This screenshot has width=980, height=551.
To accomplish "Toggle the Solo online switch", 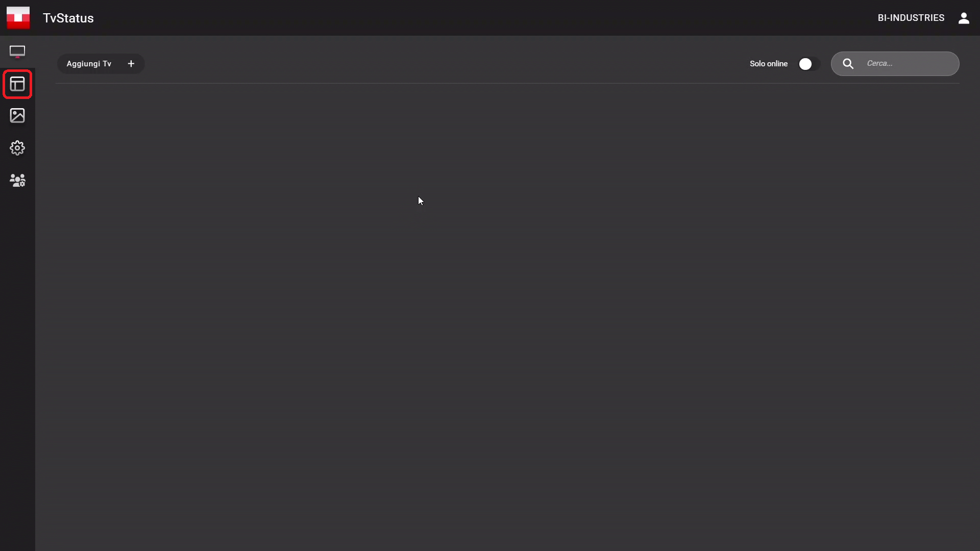I will point(809,64).
